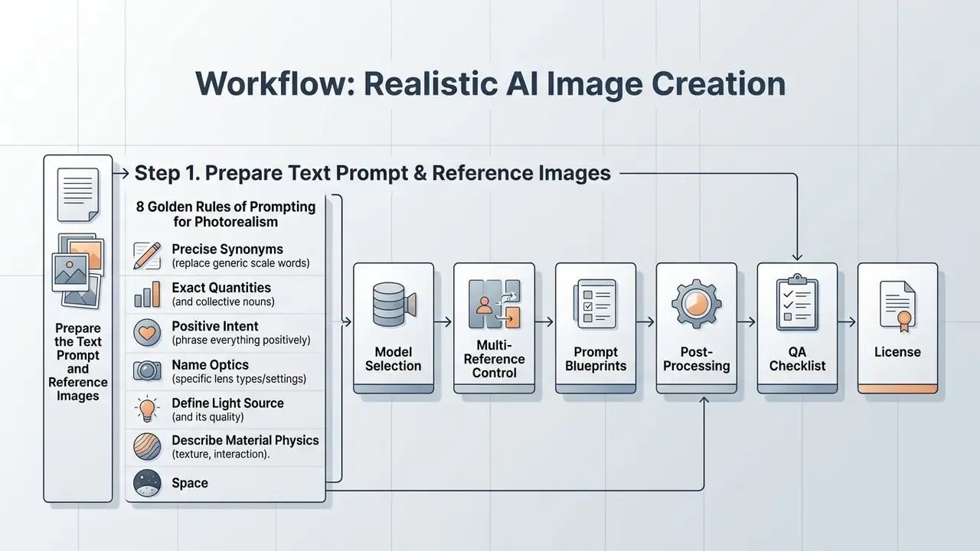The image size is (980, 551).
Task: Click the '(replace generic scale words)' note
Action: [x=240, y=263]
